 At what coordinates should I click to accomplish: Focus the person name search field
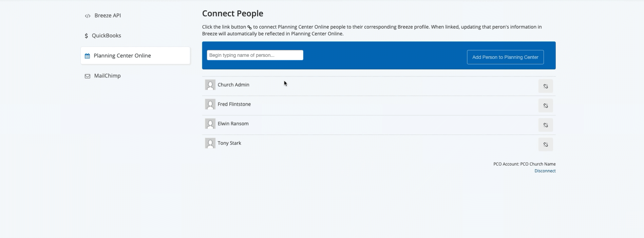255,55
